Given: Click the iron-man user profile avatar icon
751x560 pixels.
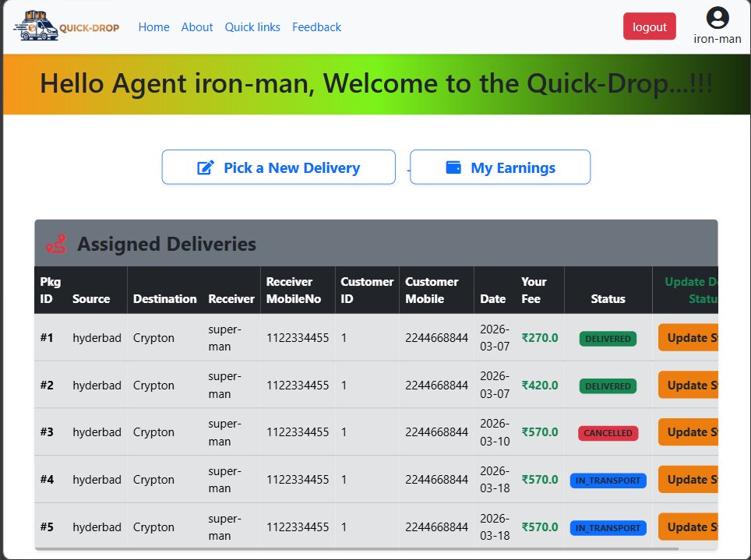Looking at the screenshot, I should point(717,18).
